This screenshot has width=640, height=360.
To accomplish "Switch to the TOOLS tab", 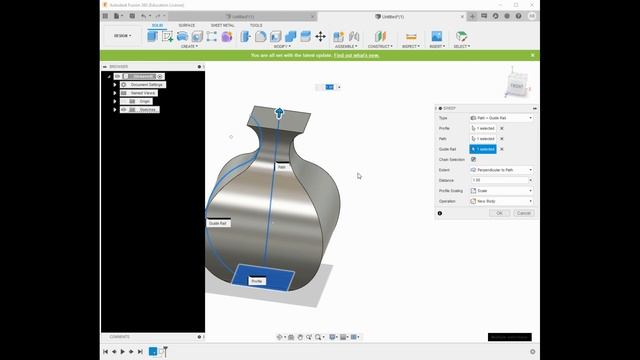I will tap(256, 25).
